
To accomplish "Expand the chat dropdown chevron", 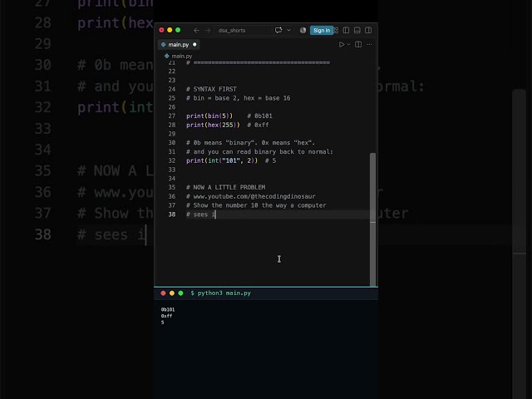I will click(288, 30).
